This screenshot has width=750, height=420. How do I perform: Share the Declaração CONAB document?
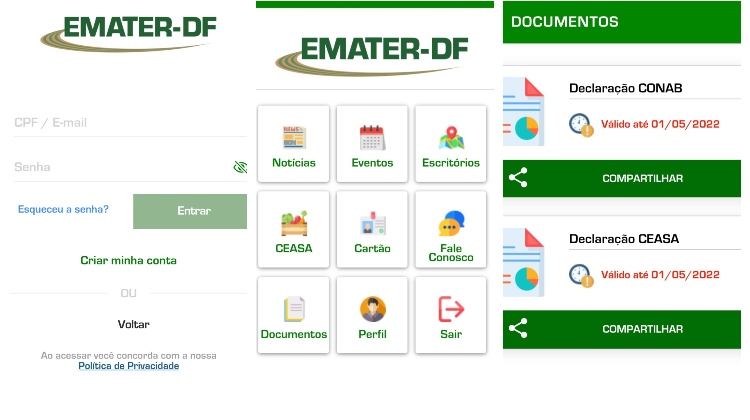622,179
